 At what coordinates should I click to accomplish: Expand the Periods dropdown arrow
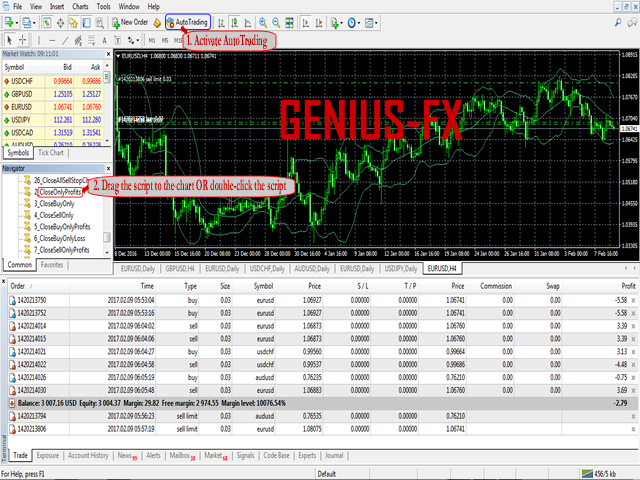pos(359,23)
